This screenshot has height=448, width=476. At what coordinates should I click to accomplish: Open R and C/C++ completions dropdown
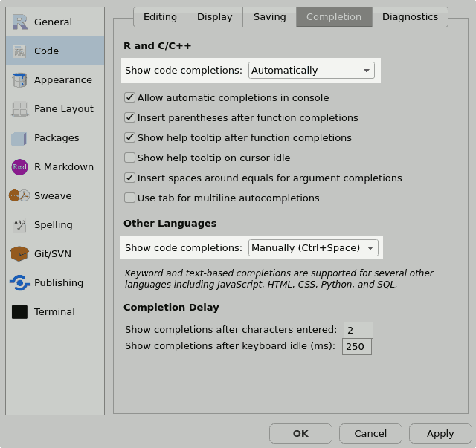tap(312, 71)
